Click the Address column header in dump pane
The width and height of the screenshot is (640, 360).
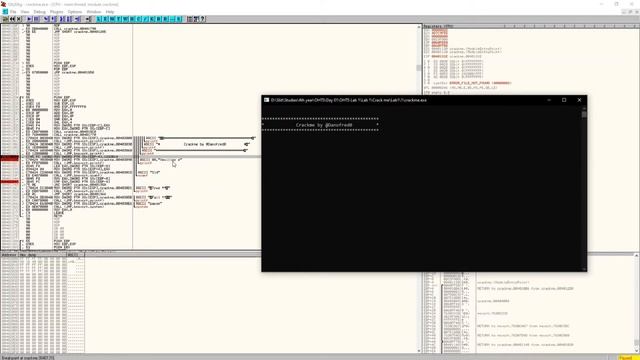pos(9,255)
